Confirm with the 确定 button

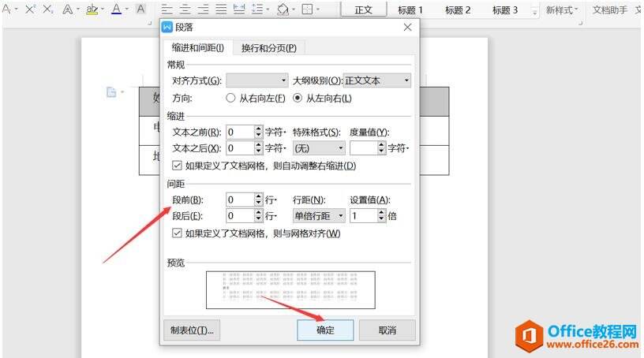(325, 330)
